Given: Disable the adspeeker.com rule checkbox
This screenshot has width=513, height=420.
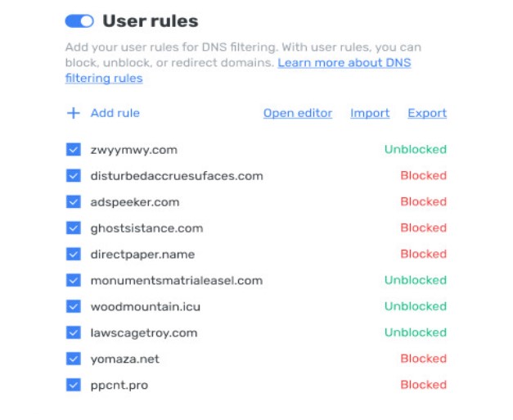Looking at the screenshot, I should click(74, 202).
